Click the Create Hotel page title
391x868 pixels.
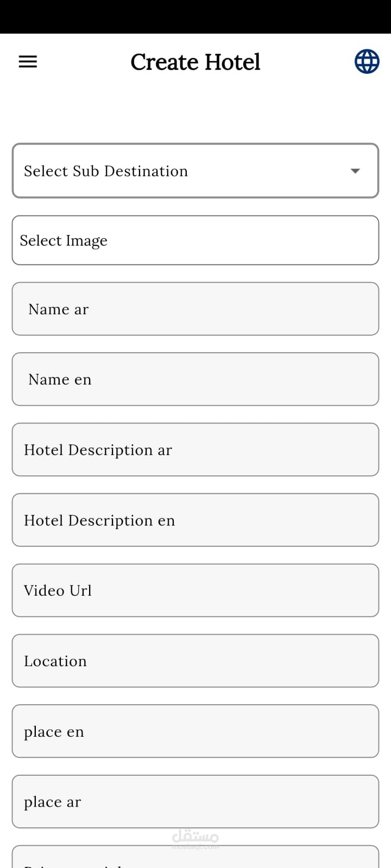[195, 62]
